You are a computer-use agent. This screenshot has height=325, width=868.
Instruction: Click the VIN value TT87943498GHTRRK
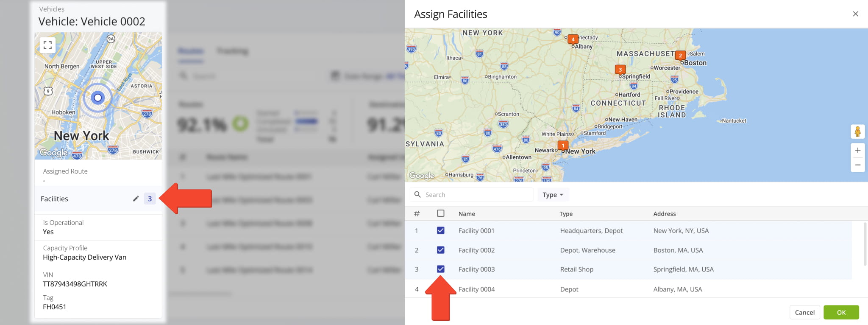click(x=75, y=284)
